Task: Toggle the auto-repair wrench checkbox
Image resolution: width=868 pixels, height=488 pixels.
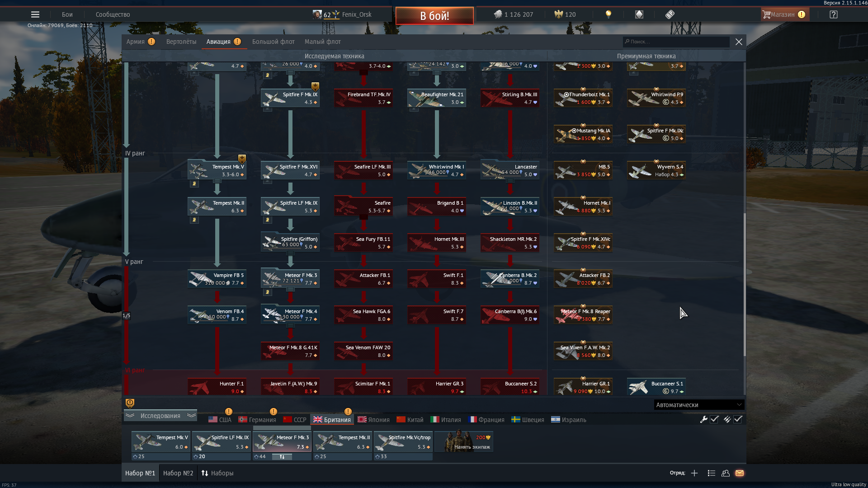Action: point(715,419)
